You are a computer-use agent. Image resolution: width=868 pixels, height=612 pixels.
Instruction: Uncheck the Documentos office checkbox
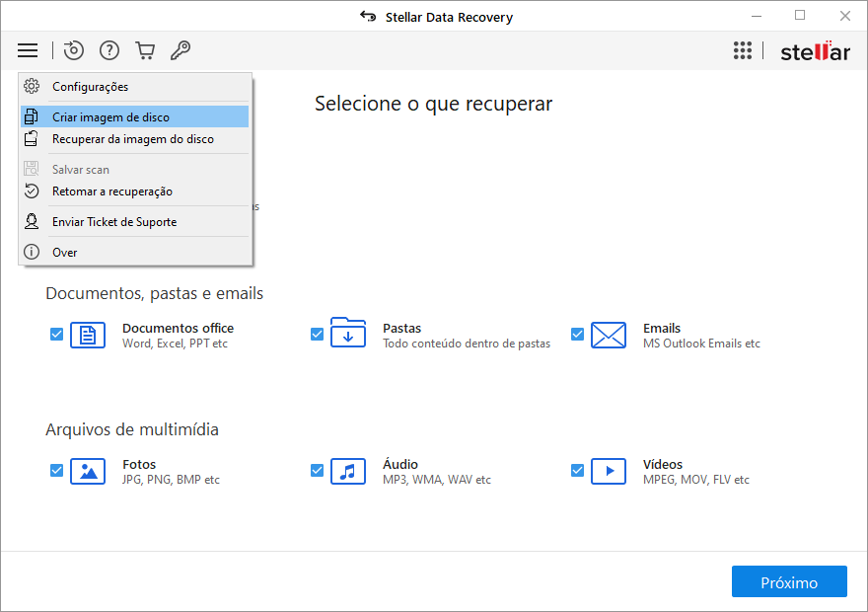tap(56, 335)
